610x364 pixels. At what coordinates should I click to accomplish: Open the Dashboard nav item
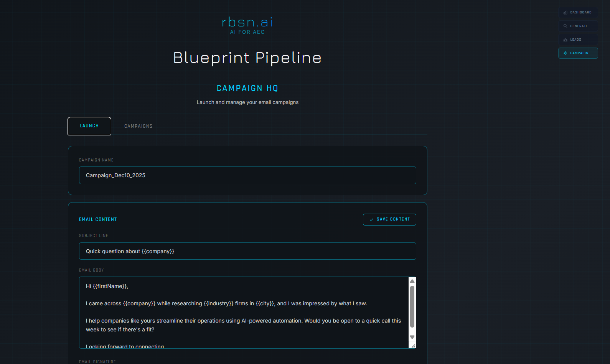pos(578,13)
